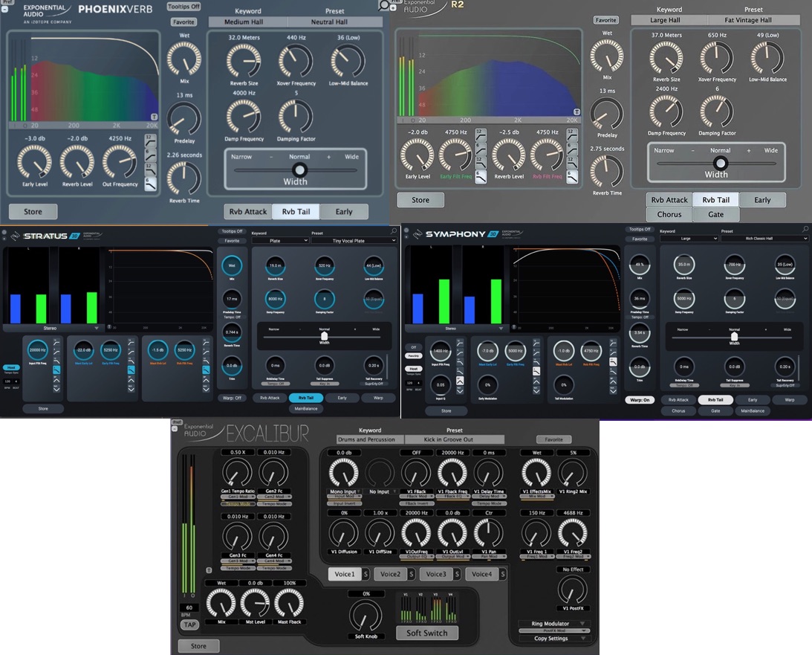Click the R2 EQ display T icon

click(576, 112)
